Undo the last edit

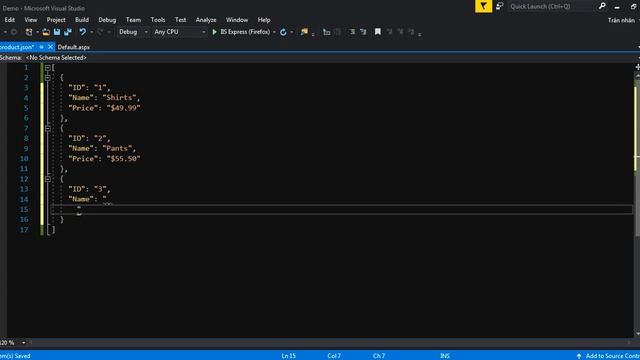tap(82, 32)
